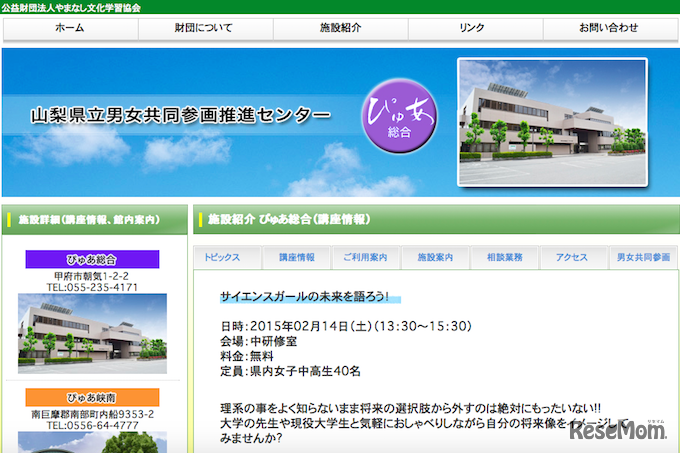Open the 財団について menu item
The width and height of the screenshot is (680, 453).
(203, 28)
